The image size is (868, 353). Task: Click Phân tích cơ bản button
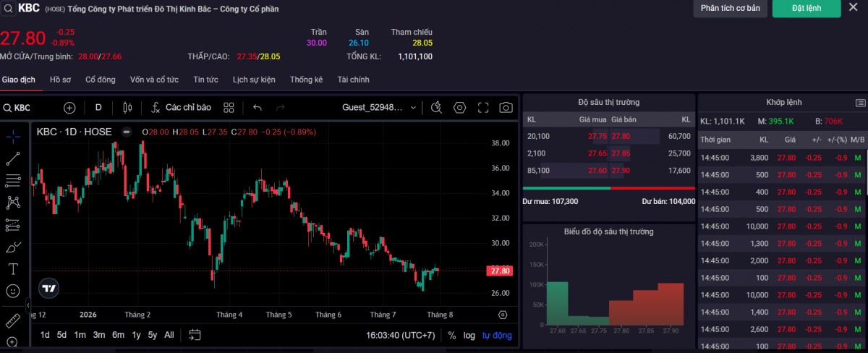click(731, 8)
